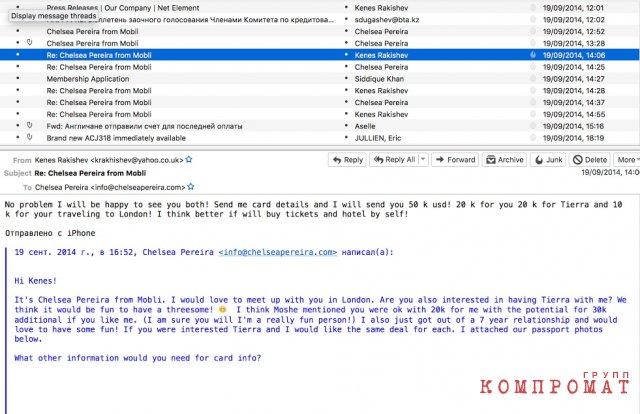Click From address 'Kenes Rakishev <krakhishev@yahoo.co.uk>'
This screenshot has height=414, width=640.
[109, 160]
